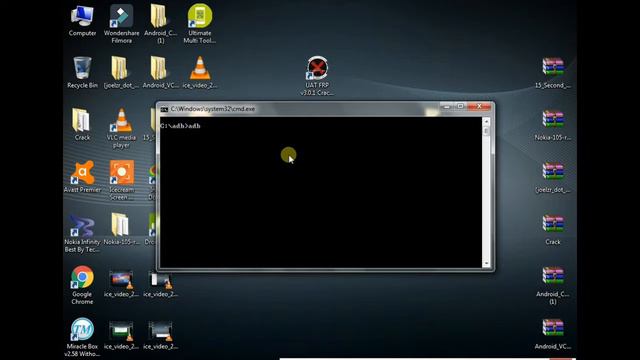Screen dimensions: 640x360
Task: Select the Android_C (1) archive on the right
Action: click(x=553, y=285)
